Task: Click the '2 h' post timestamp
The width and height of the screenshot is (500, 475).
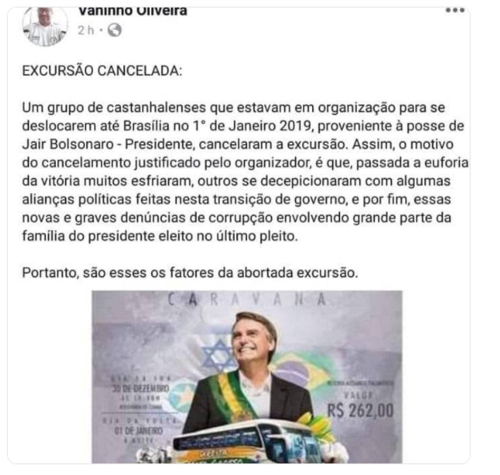Action: point(86,30)
